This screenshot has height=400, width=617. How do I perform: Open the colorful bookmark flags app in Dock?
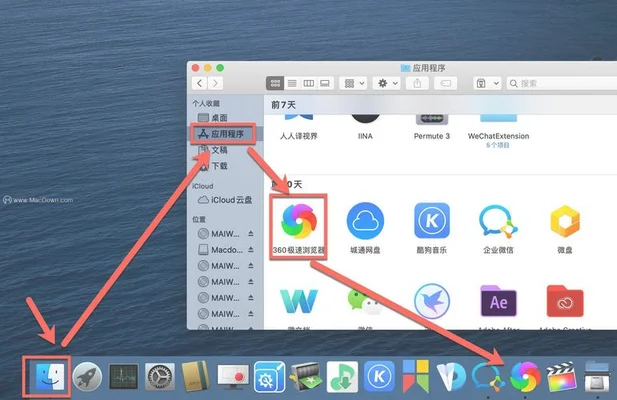(x=415, y=376)
